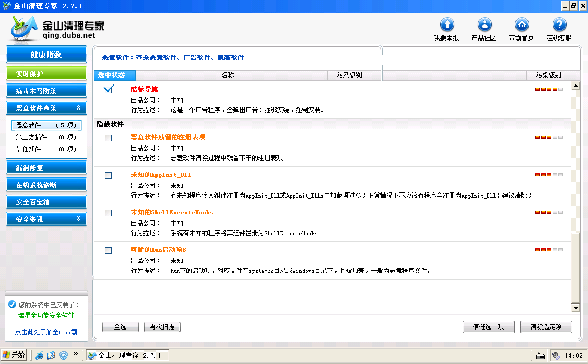Check the 未知的AppInit_Dll checkbox
Viewport: 588px width, 364px height.
pyautogui.click(x=109, y=175)
